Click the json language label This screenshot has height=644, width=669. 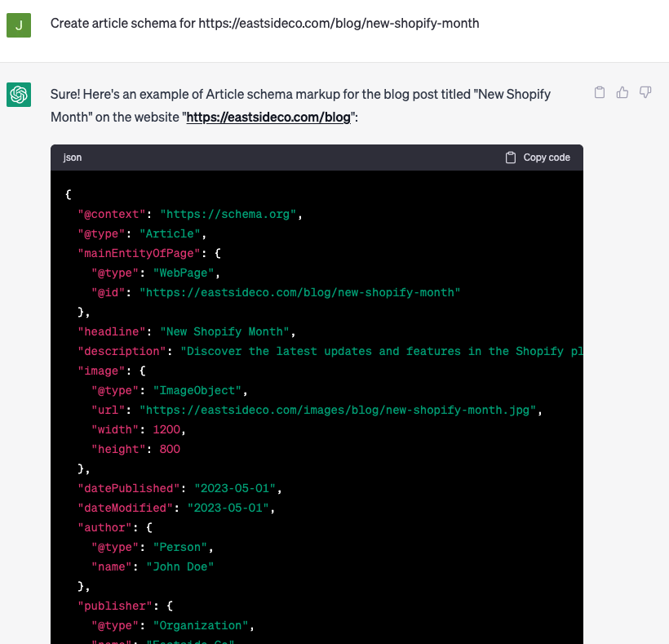[73, 158]
